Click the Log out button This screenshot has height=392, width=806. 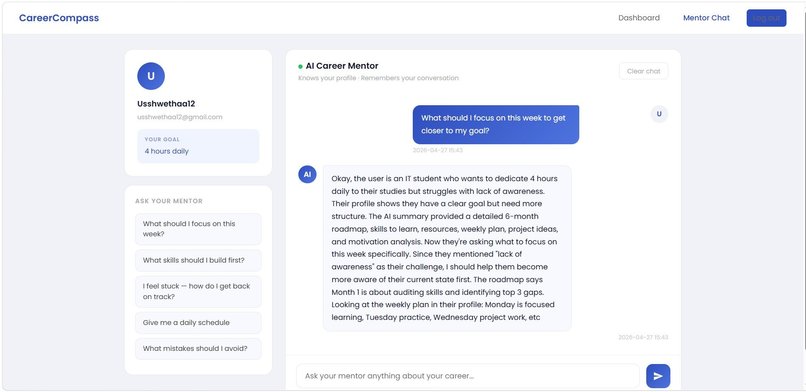pos(766,18)
